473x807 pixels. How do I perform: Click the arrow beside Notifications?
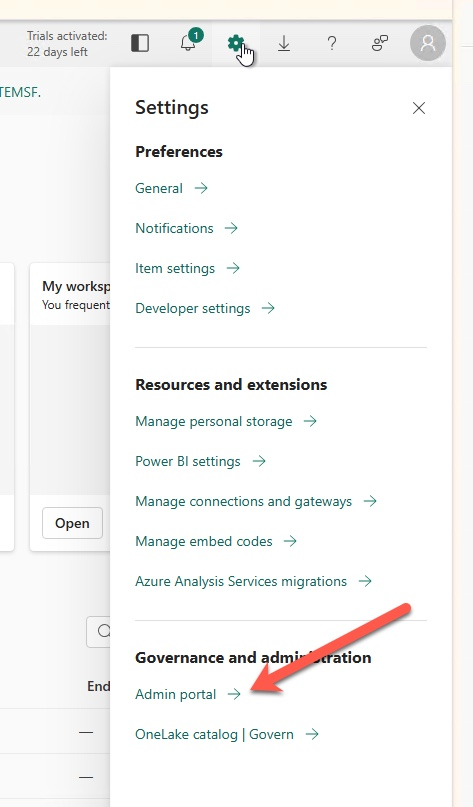coord(231,228)
